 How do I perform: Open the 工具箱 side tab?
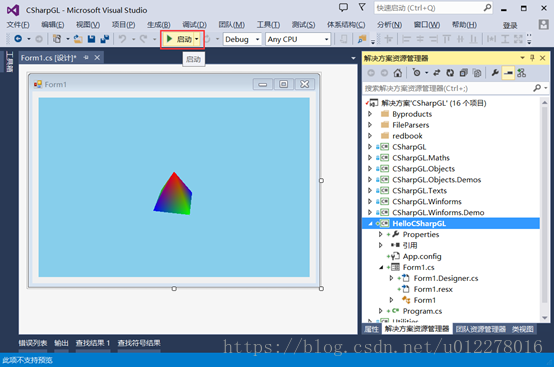pos(9,62)
